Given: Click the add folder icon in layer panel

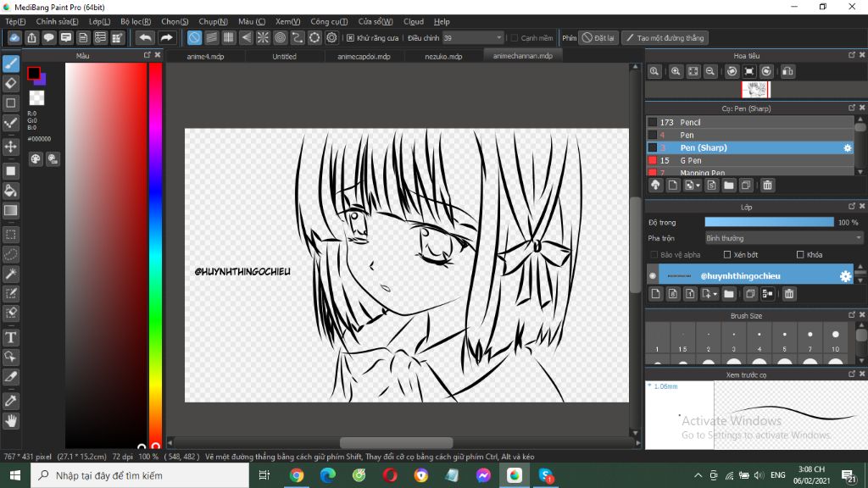Looking at the screenshot, I should pyautogui.click(x=728, y=294).
